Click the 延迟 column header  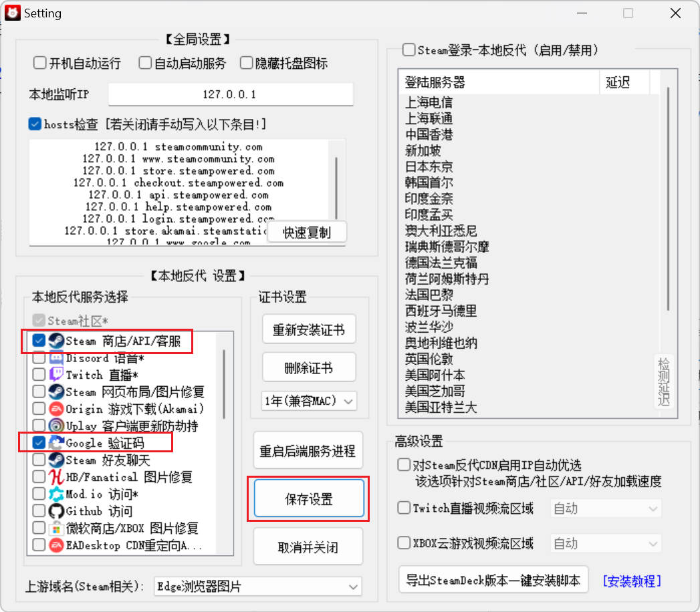pyautogui.click(x=624, y=82)
